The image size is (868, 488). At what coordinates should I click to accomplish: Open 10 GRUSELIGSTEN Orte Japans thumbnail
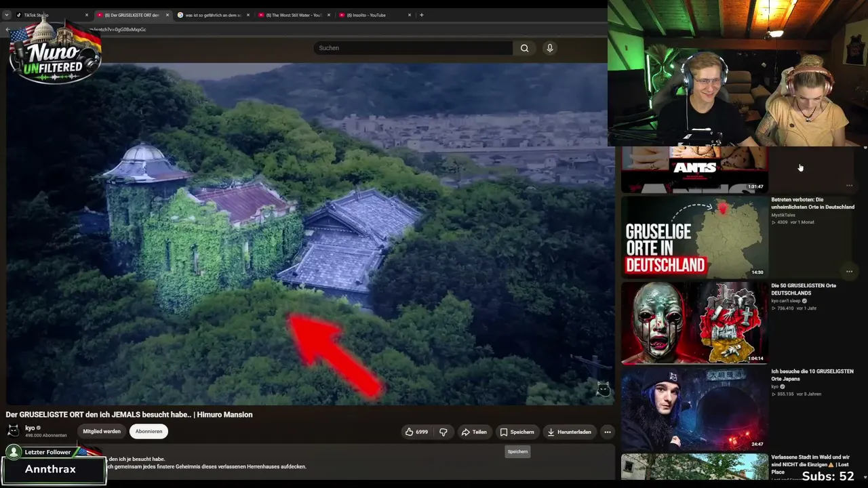point(694,409)
